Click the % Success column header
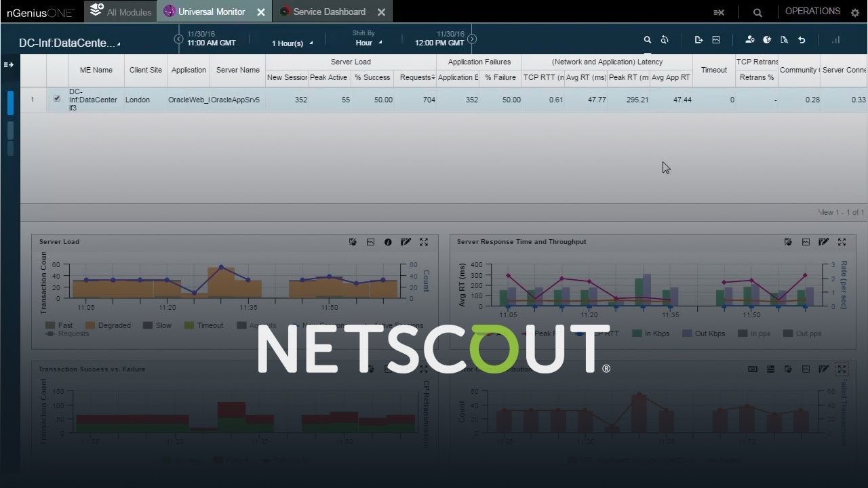Image resolution: width=868 pixels, height=488 pixels. (x=372, y=77)
